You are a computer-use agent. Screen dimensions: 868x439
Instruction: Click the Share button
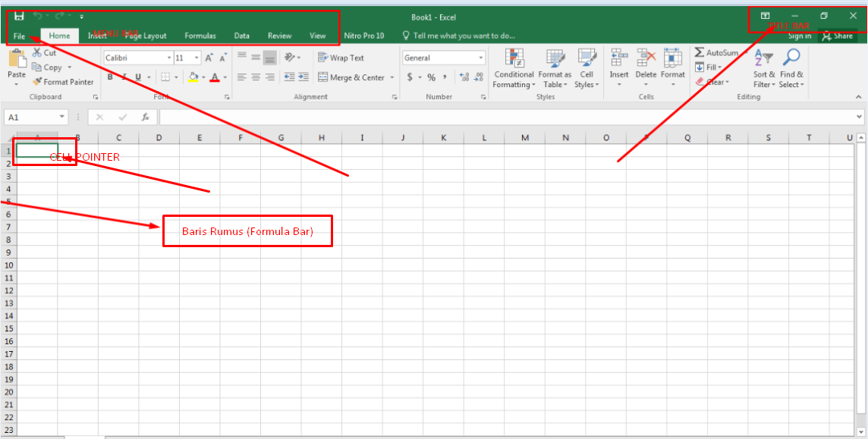click(x=837, y=36)
